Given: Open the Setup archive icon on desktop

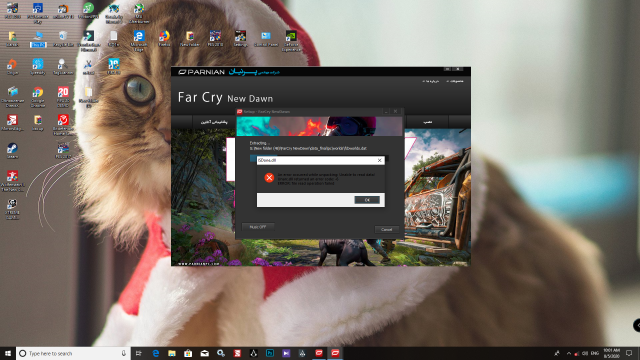Looking at the screenshot, I should pos(38,122).
